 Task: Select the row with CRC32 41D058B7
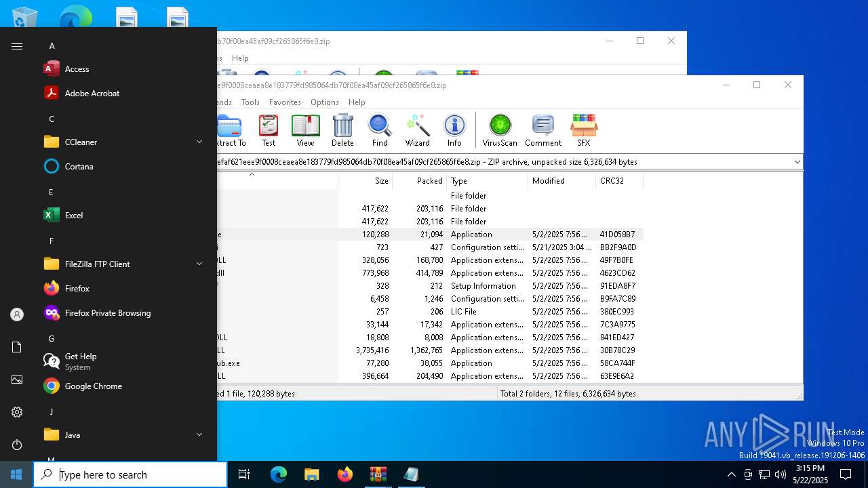[x=430, y=235]
